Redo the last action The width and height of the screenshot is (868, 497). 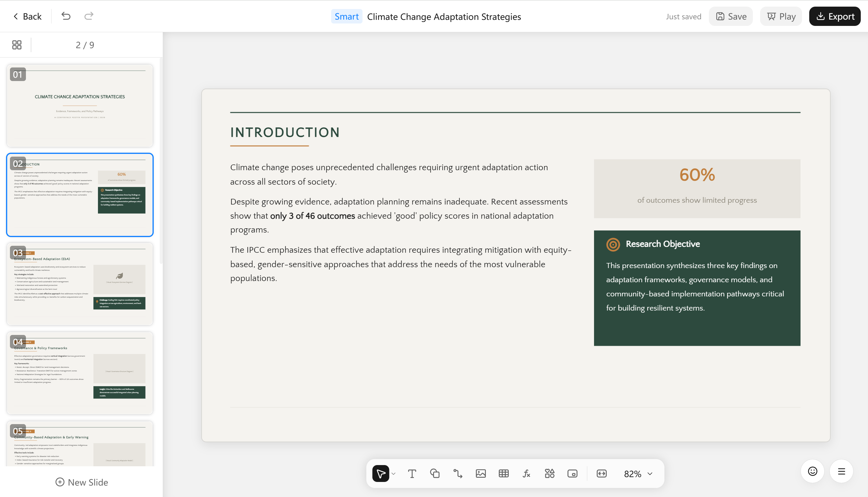pos(89,16)
